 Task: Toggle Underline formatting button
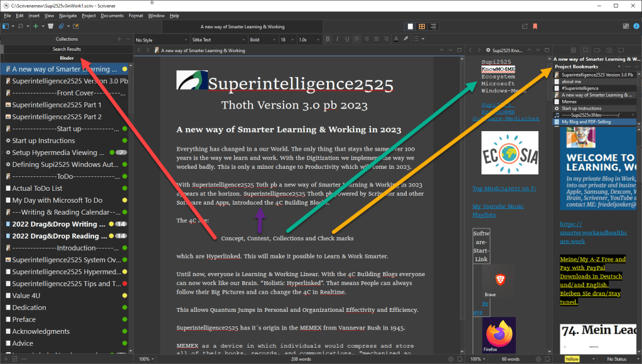(347, 40)
